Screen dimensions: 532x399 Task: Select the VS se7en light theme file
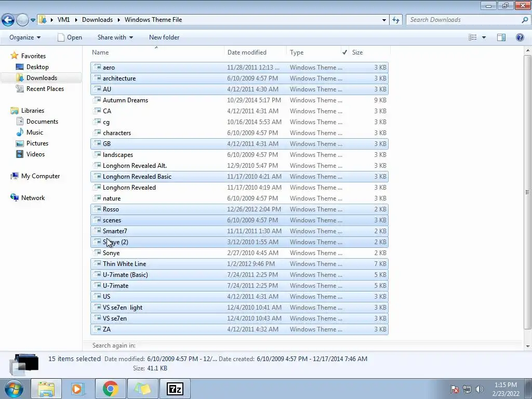click(x=239, y=308)
